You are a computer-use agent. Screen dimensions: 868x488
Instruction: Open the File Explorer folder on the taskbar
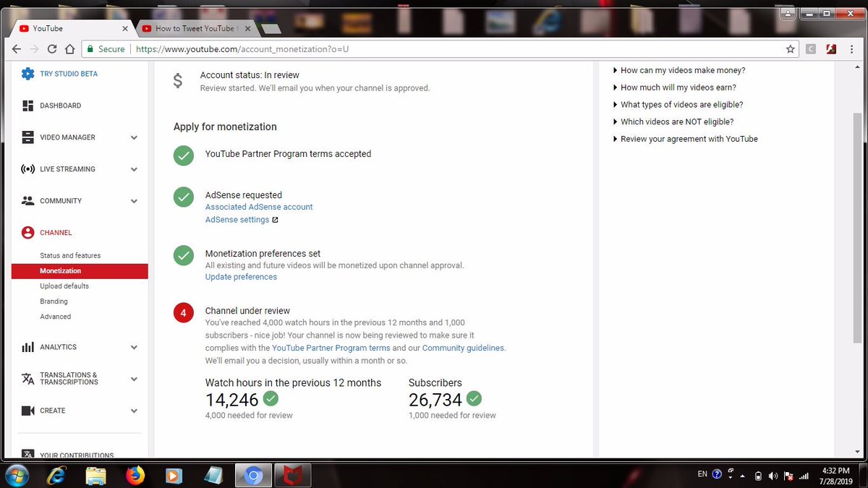pos(96,476)
